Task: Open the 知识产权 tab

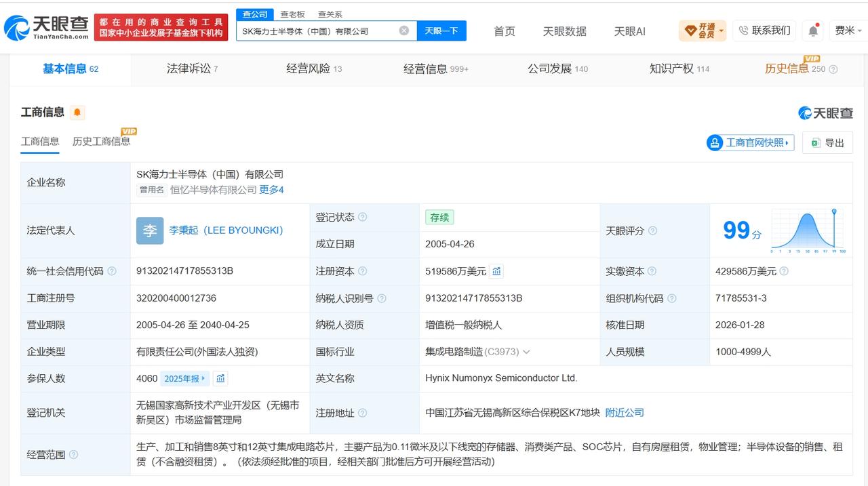Action: tap(679, 68)
